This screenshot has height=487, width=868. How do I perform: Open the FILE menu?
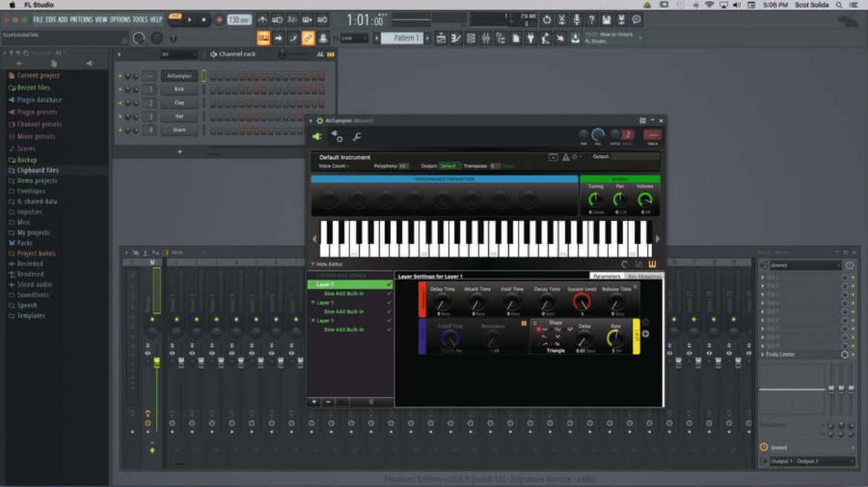coord(38,19)
